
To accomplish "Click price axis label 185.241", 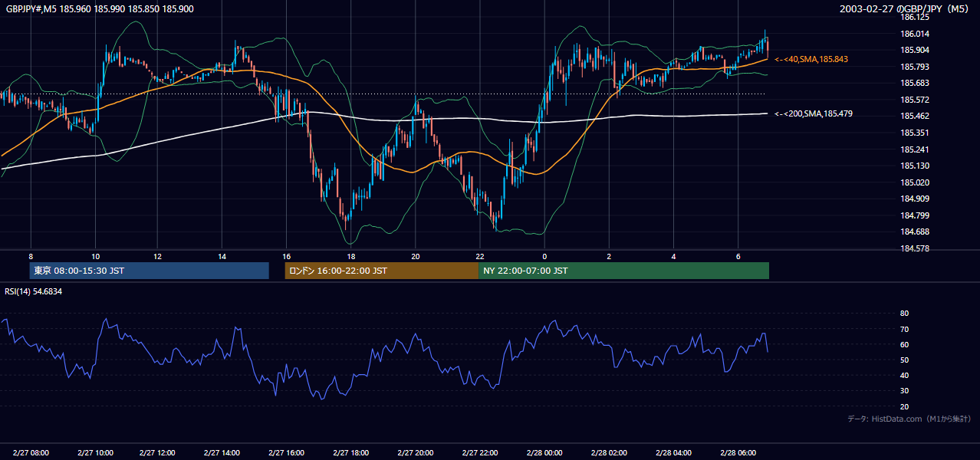I will coord(916,149).
